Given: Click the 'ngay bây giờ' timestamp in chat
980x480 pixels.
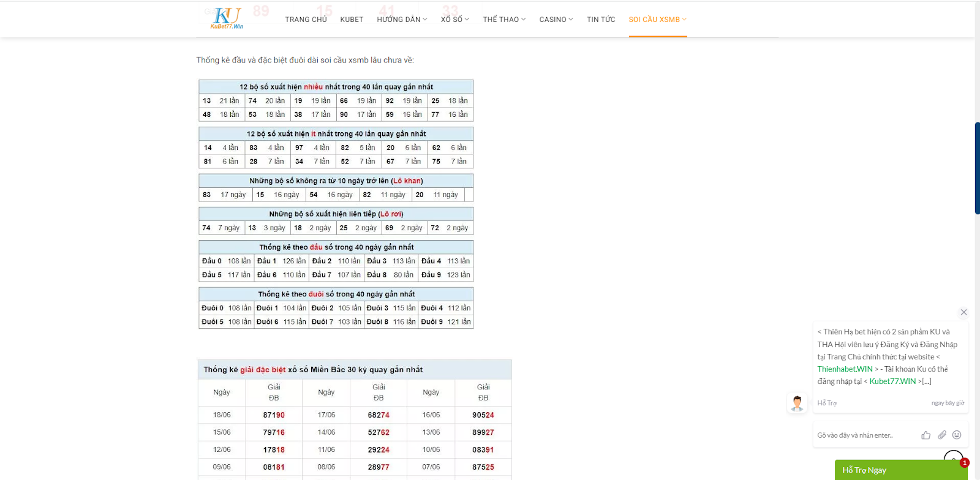Looking at the screenshot, I should click(948, 403).
